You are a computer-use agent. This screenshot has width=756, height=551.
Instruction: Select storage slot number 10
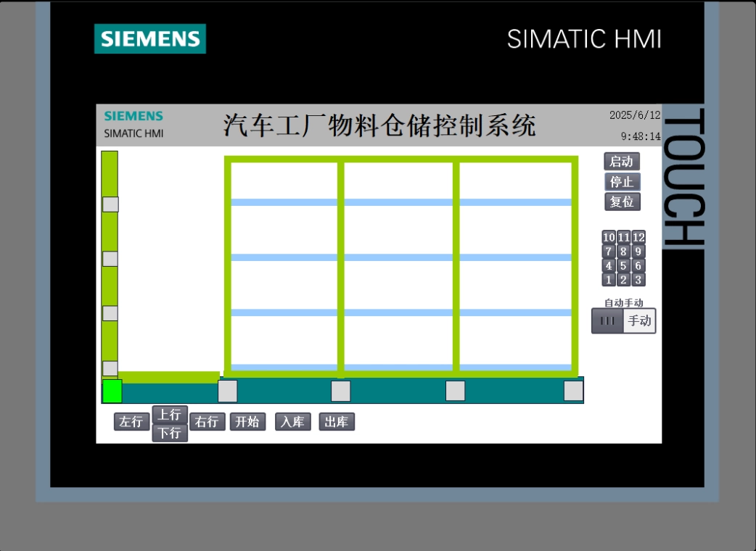609,237
